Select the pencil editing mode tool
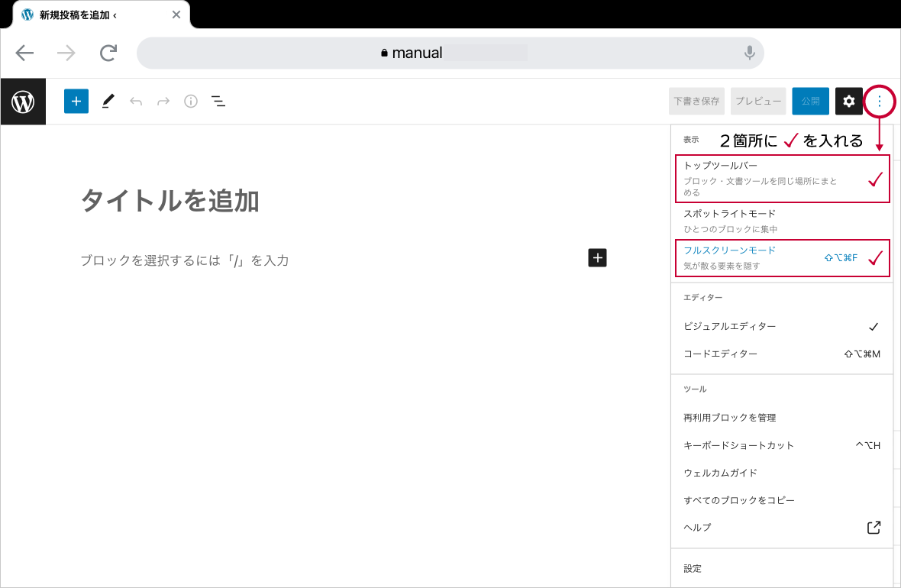Viewport: 901px width, 588px height. pos(108,101)
